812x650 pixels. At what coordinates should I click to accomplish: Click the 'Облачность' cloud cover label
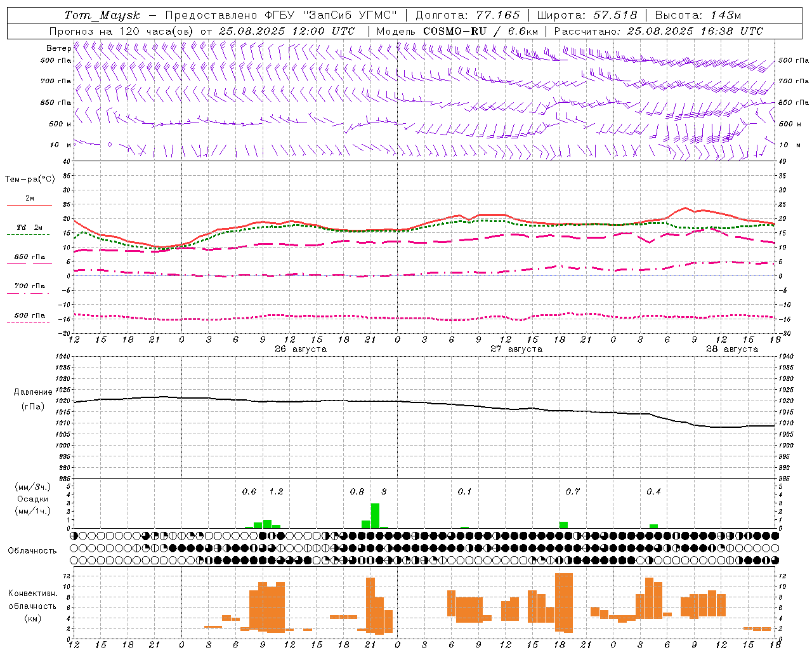click(x=32, y=551)
